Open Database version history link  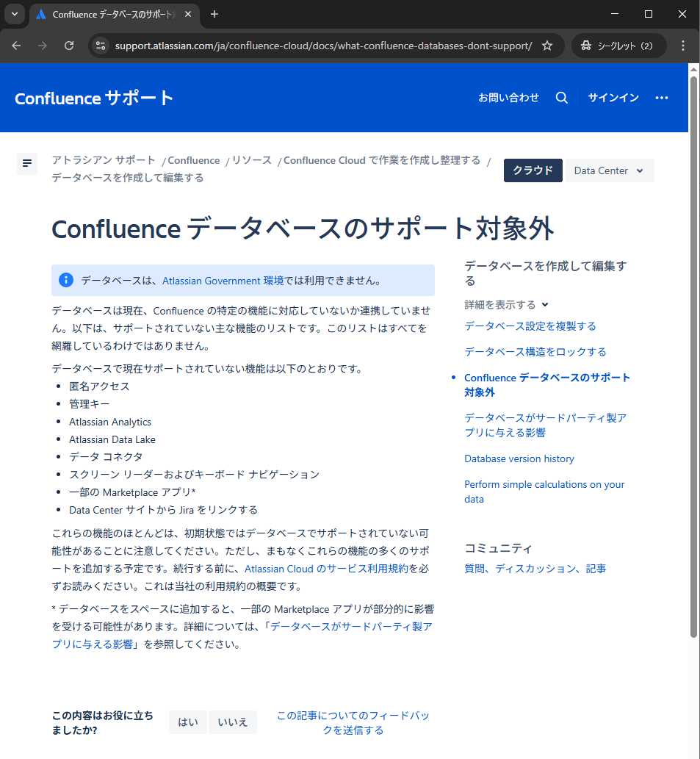519,458
